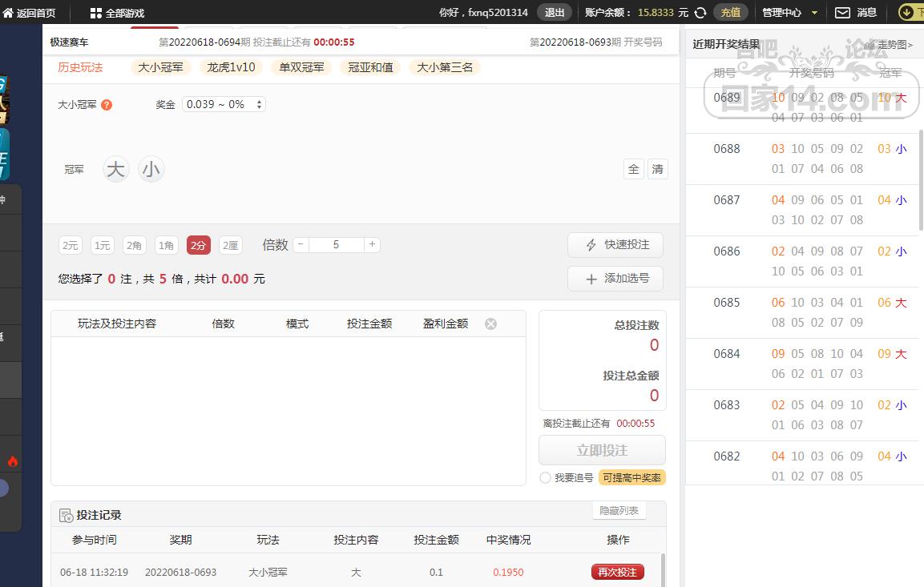924x587 pixels.
Task: Click the 全 select-all button
Action: pyautogui.click(x=633, y=170)
